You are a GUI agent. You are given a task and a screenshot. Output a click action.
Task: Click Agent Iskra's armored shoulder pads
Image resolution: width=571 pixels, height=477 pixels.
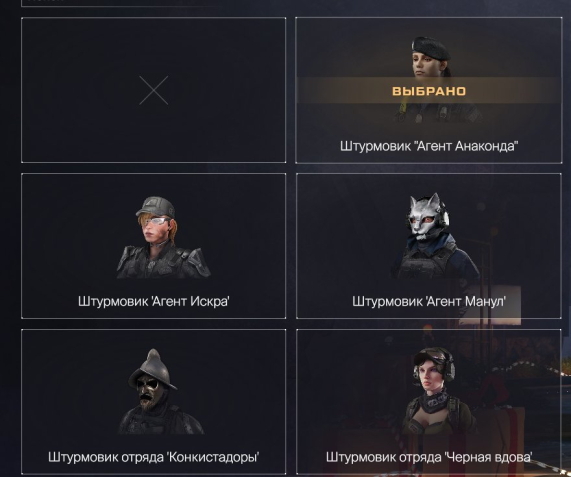pos(163,259)
